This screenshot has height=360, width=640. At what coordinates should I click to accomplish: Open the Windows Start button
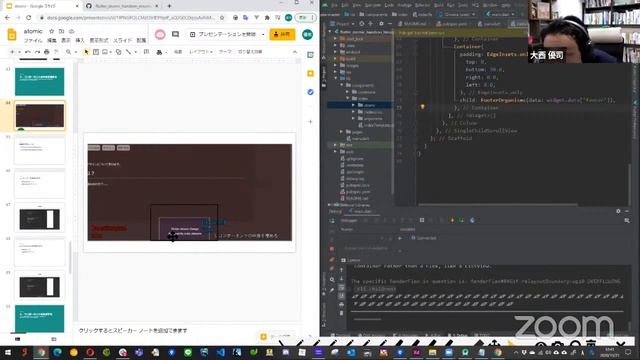(8, 352)
